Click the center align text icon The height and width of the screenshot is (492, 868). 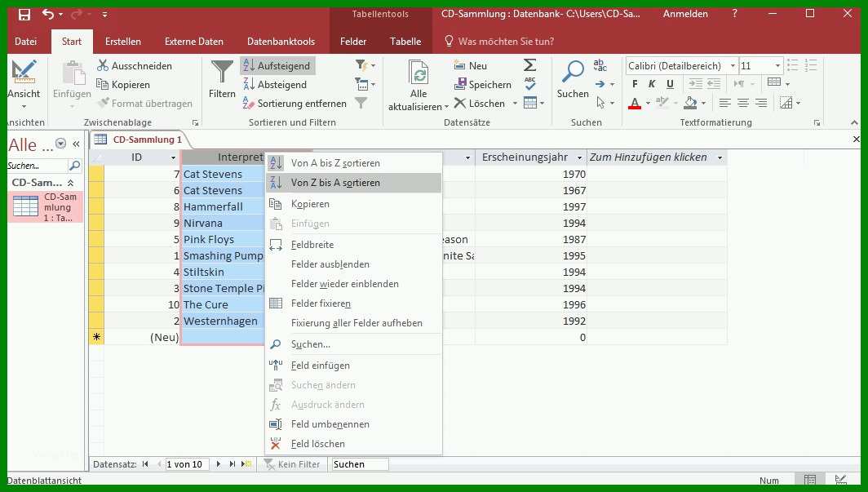point(743,103)
